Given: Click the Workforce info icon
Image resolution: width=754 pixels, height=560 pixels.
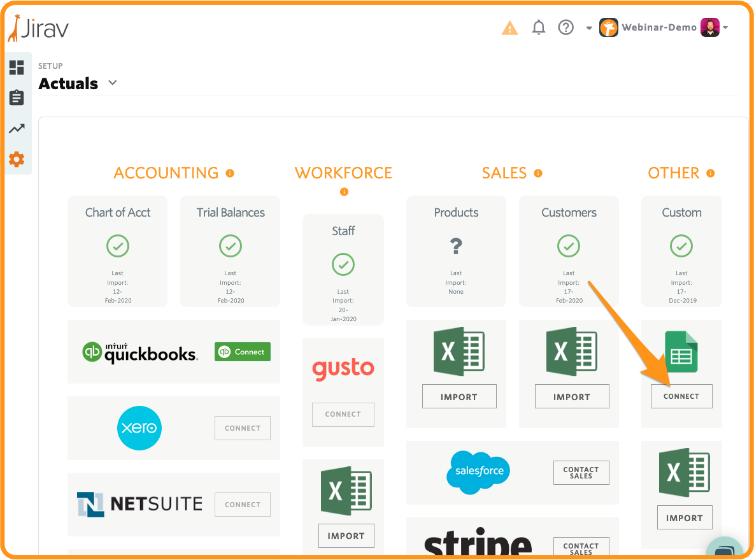Looking at the screenshot, I should 344,192.
